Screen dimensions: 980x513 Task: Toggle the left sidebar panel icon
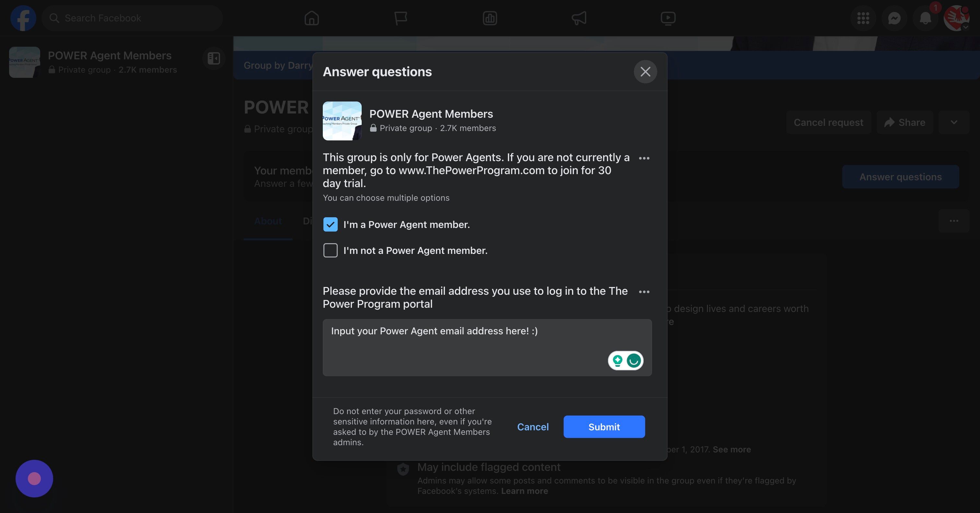coord(214,58)
